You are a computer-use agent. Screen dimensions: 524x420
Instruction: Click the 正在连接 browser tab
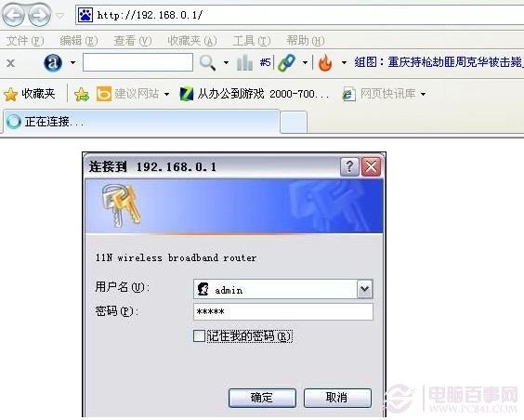(x=141, y=122)
